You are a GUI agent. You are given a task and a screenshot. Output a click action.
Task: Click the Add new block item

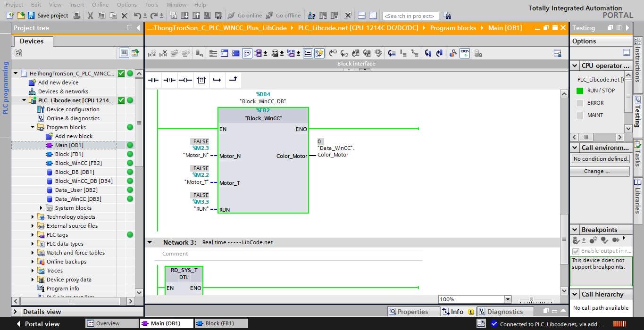click(x=74, y=136)
